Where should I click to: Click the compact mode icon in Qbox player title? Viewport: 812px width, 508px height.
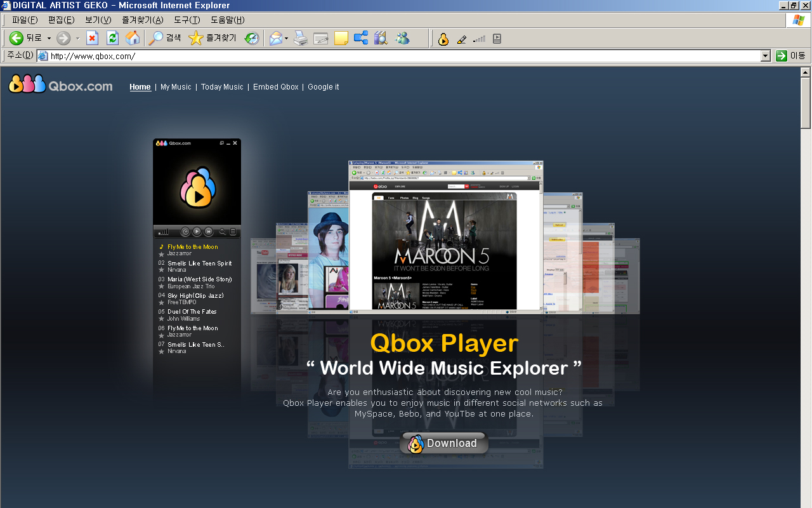click(222, 143)
